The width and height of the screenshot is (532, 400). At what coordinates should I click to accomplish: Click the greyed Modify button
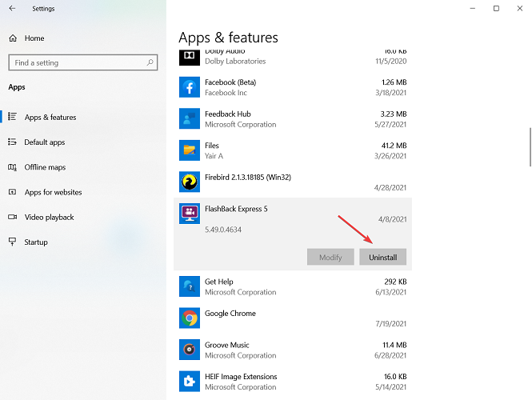tap(330, 257)
